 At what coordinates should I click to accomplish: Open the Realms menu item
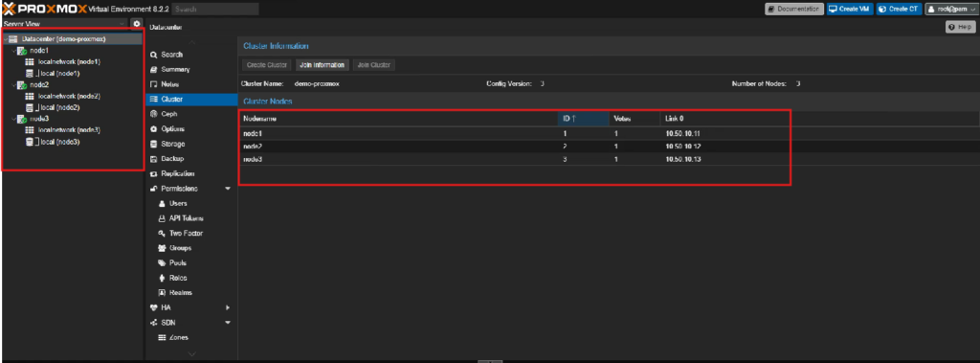pos(191,293)
